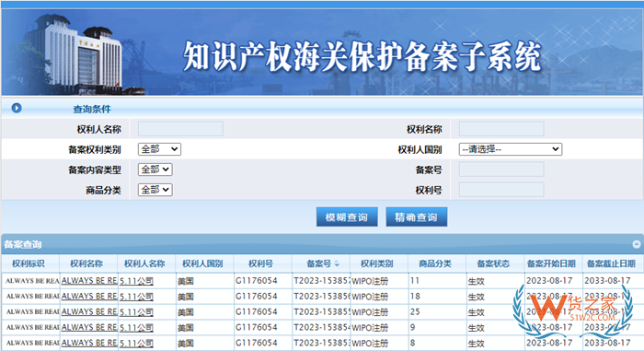Screen dimensions: 644x351
Task: Focus the 权利人名称 input field
Action: [180, 128]
